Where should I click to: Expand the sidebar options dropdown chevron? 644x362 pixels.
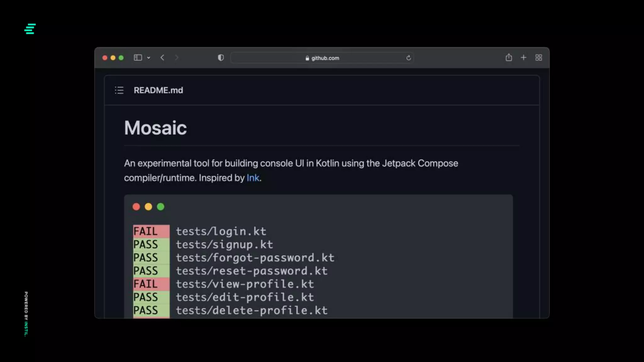coord(149,58)
